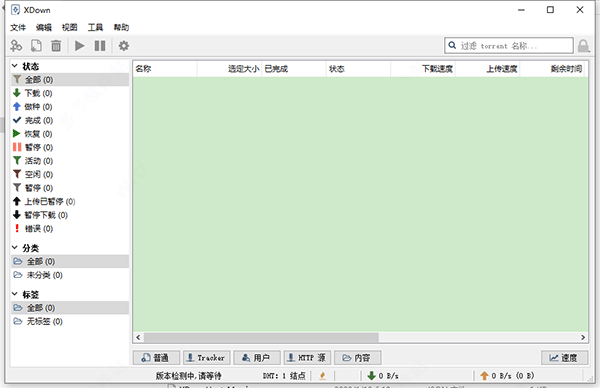
Task: Click the lock icon beside the search box
Action: click(584, 46)
